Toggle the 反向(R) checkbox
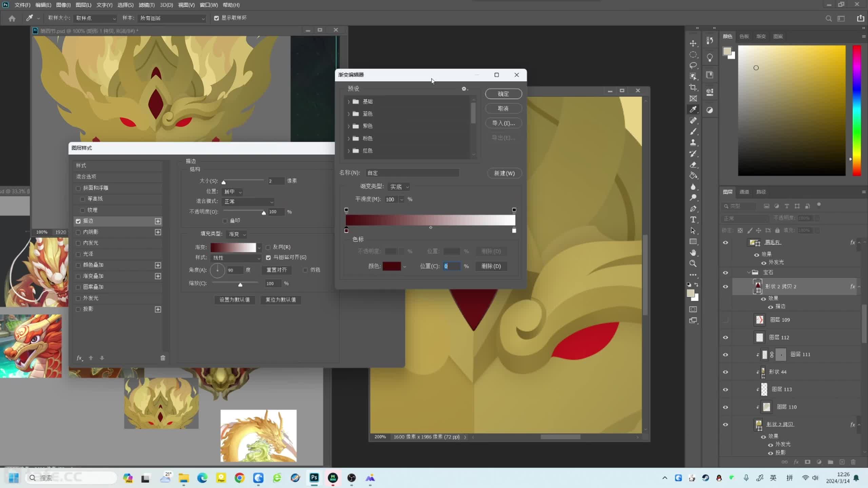 click(x=268, y=247)
